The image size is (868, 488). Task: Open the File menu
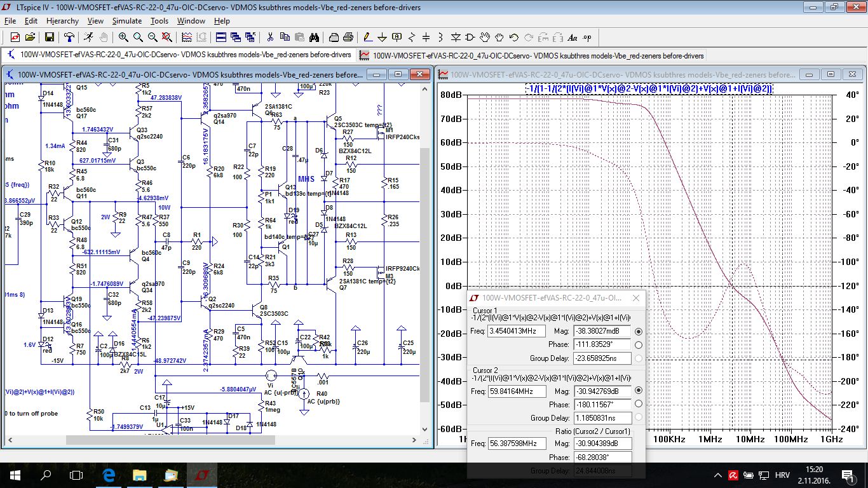click(10, 21)
